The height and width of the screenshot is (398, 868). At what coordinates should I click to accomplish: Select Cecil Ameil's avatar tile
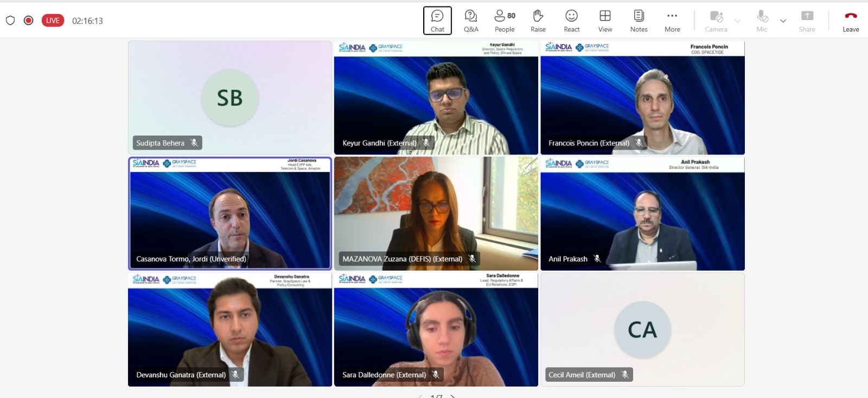642,330
